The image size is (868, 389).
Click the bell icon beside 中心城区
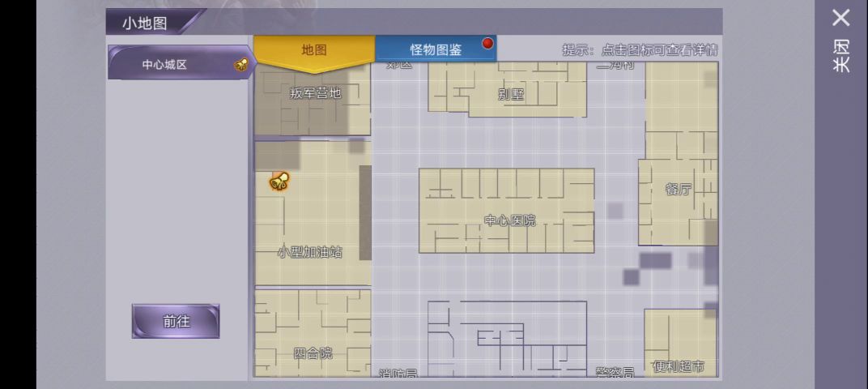240,65
